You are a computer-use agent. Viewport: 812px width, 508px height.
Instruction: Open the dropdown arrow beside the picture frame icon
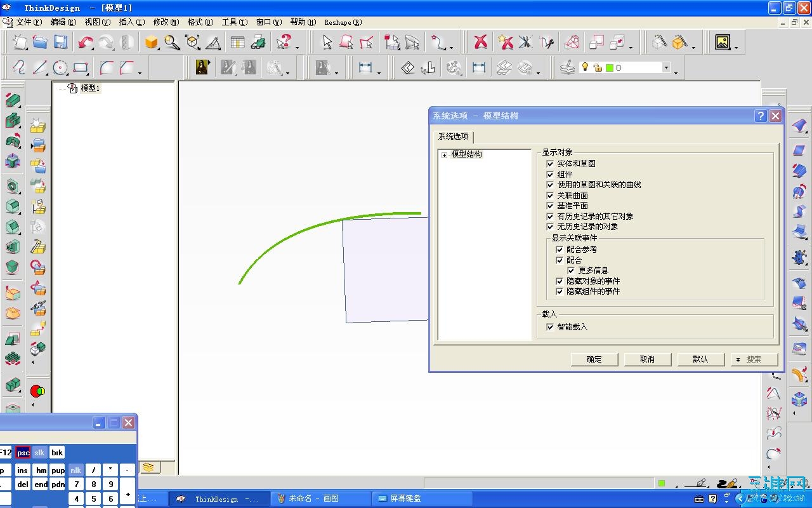point(736,46)
